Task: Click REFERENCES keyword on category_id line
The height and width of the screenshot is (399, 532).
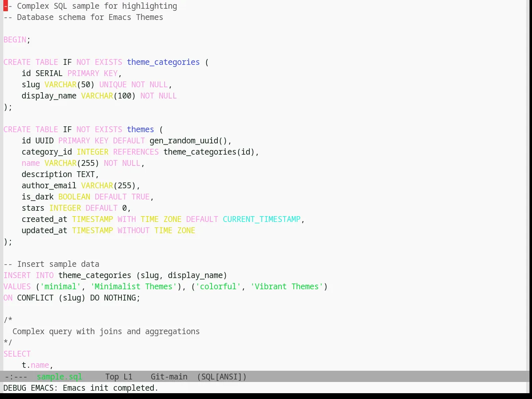Action: click(136, 152)
